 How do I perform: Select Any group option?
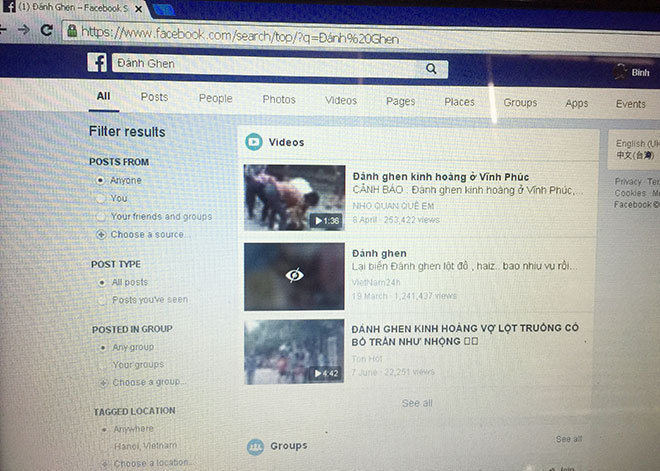103,348
